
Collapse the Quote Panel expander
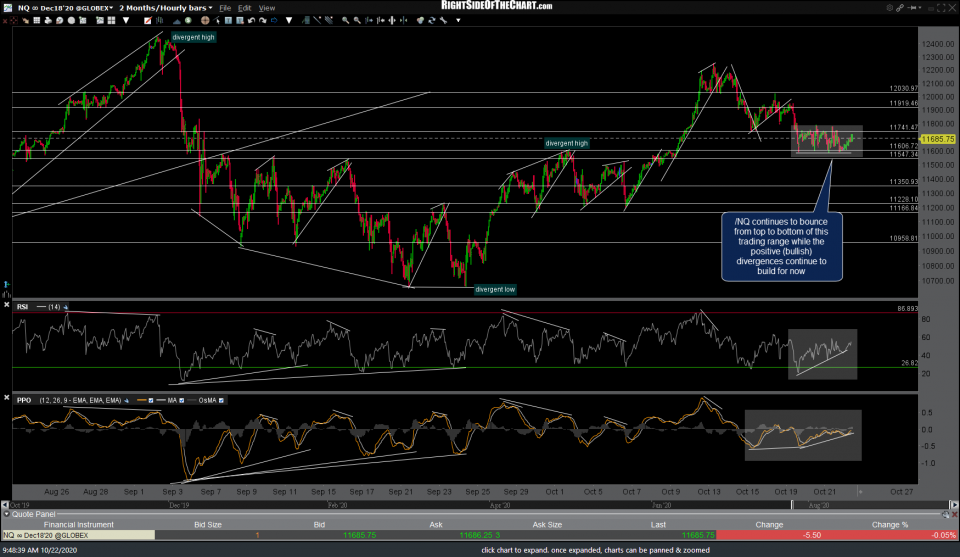(x=6, y=514)
